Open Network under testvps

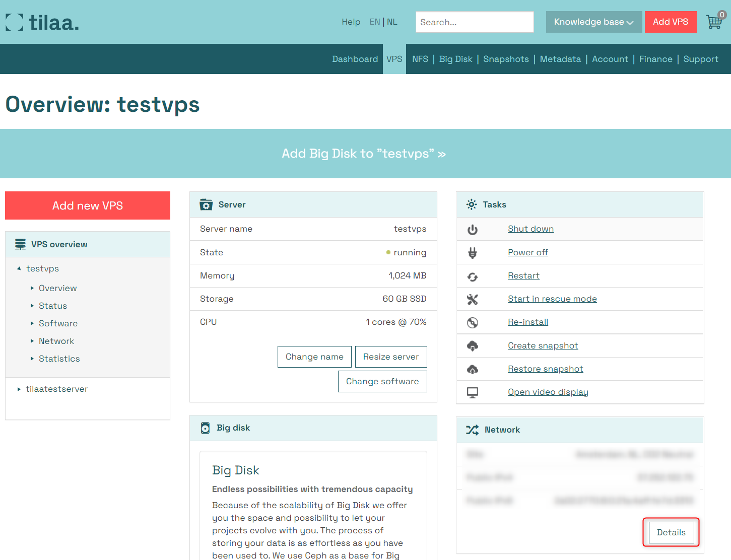56,341
